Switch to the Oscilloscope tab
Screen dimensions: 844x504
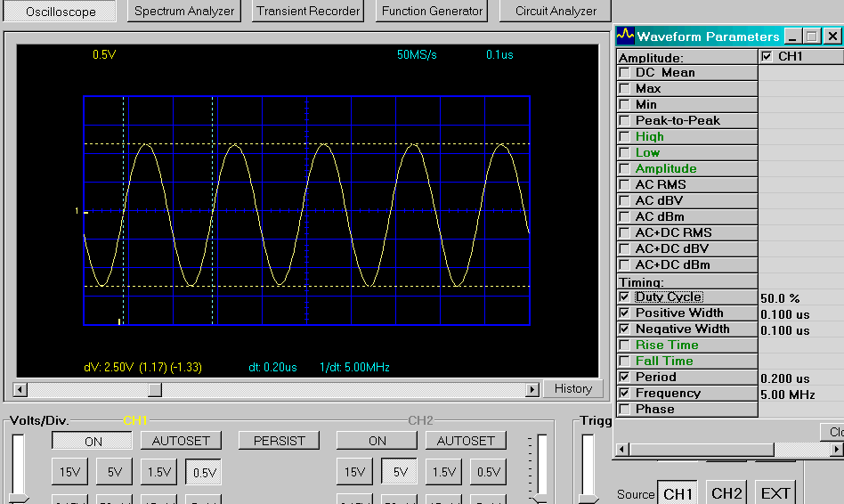click(x=60, y=12)
